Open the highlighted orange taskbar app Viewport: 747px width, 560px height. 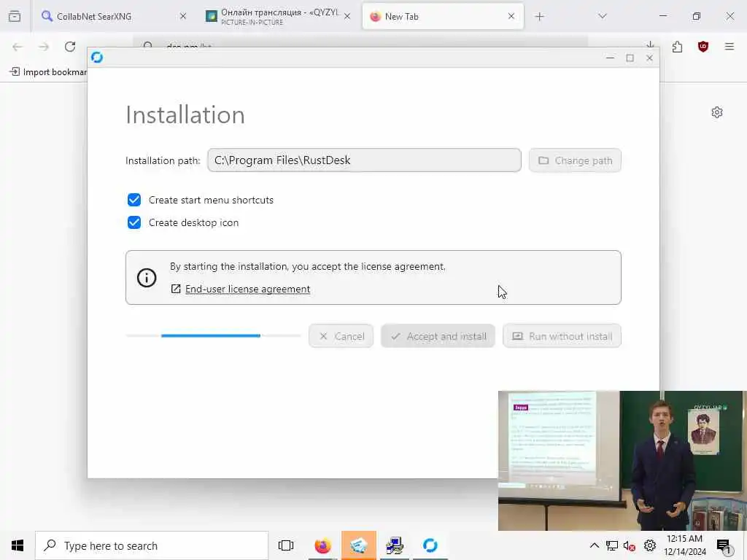[358, 545]
